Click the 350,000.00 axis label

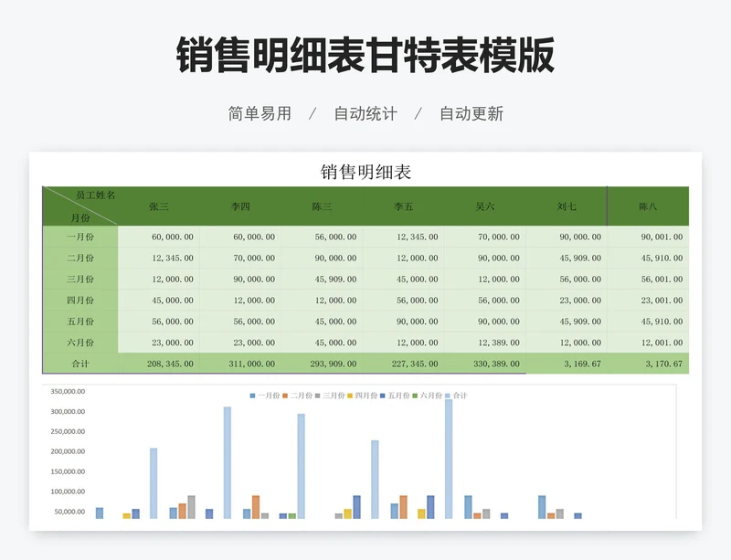tap(68, 391)
